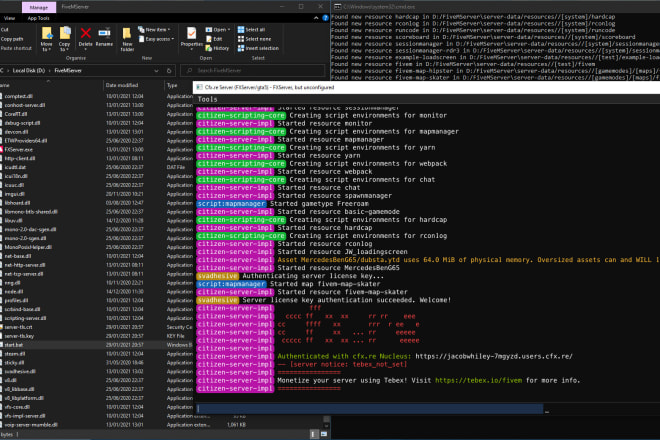Click the red Delete icon

(x=85, y=33)
